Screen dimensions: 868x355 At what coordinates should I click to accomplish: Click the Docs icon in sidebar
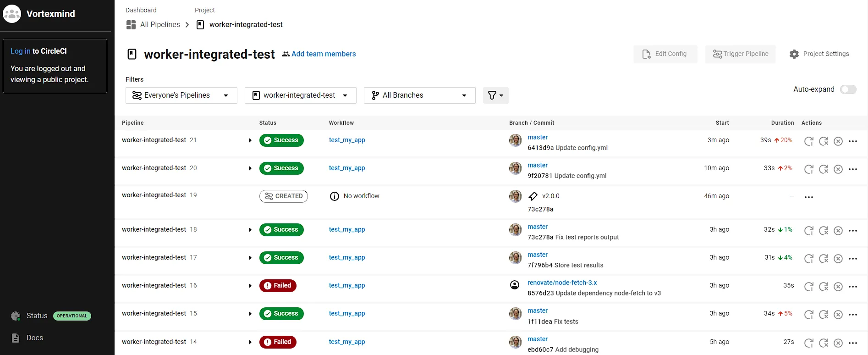tap(16, 338)
